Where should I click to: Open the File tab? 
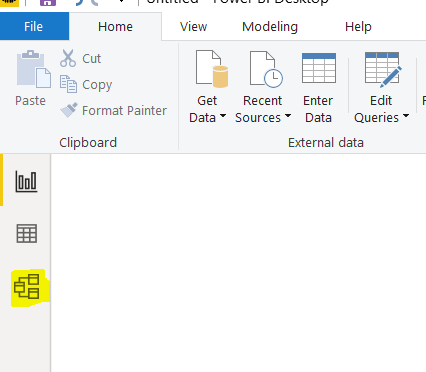coord(34,26)
